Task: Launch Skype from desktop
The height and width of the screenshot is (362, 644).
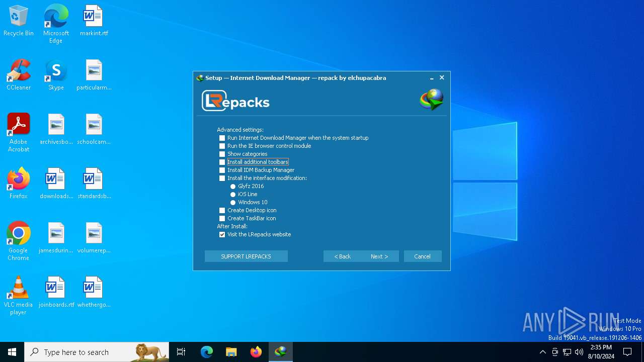Action: (56, 75)
